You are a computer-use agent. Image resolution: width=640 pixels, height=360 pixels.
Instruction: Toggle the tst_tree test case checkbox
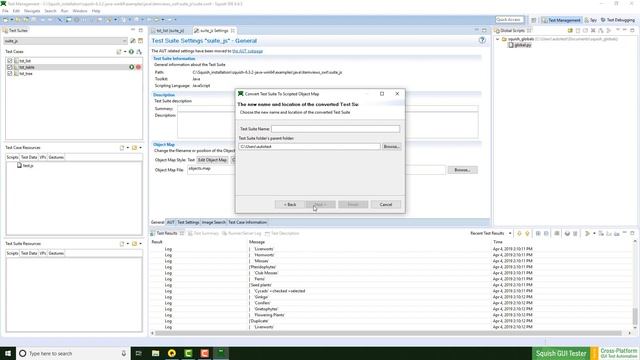(10, 73)
